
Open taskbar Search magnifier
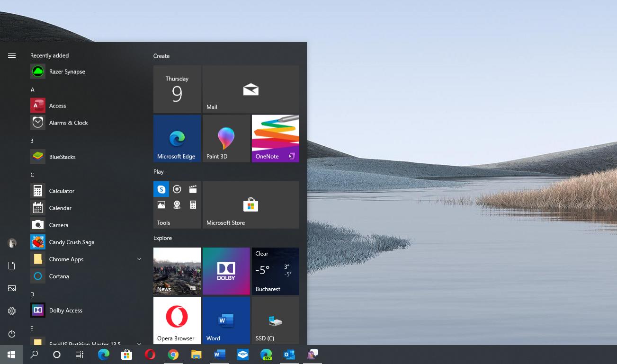click(x=34, y=355)
